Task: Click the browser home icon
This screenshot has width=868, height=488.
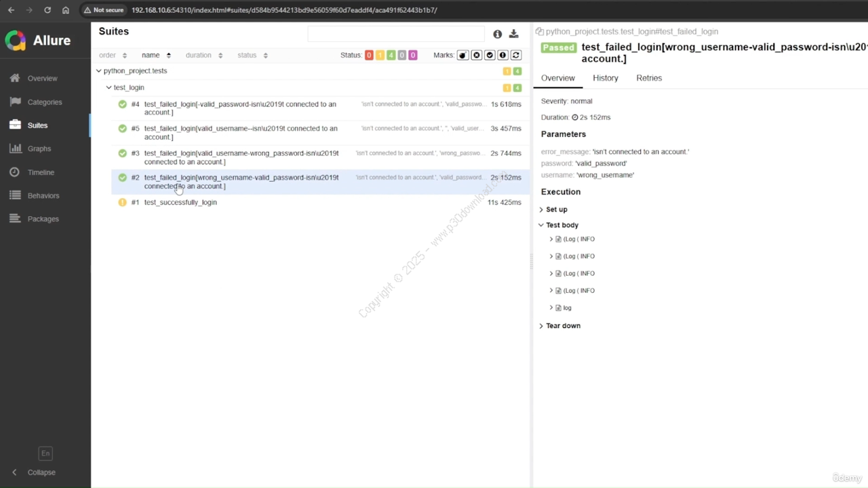Action: point(66,10)
